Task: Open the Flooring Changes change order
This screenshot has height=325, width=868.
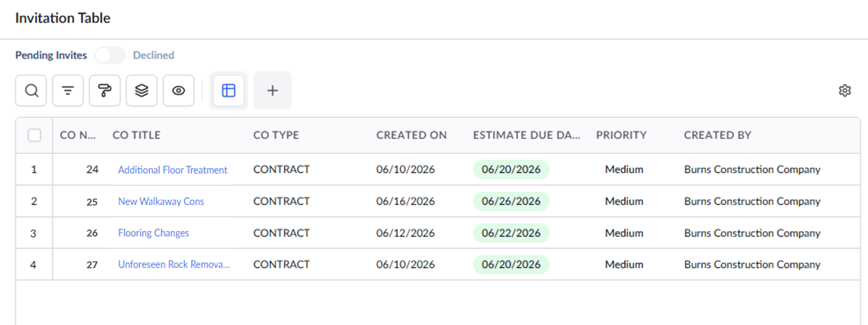Action: (x=153, y=233)
